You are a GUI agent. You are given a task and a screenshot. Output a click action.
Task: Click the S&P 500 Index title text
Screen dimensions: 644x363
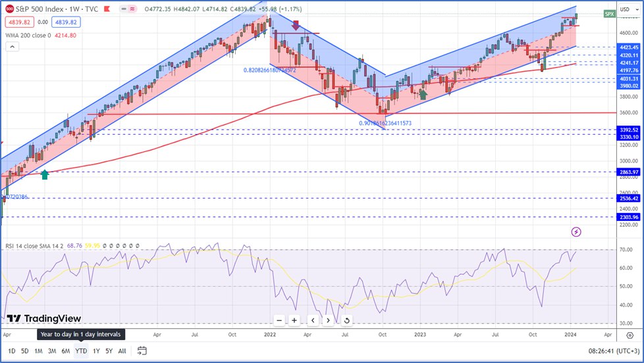[40, 9]
